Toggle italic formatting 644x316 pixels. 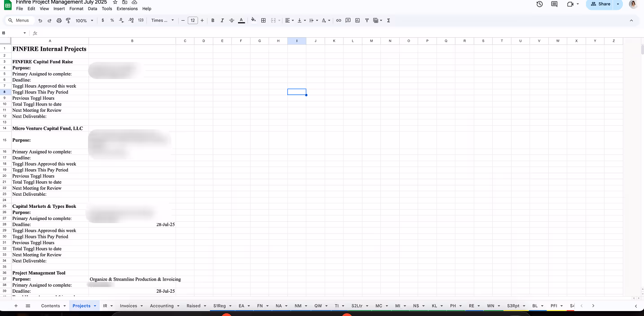(222, 21)
